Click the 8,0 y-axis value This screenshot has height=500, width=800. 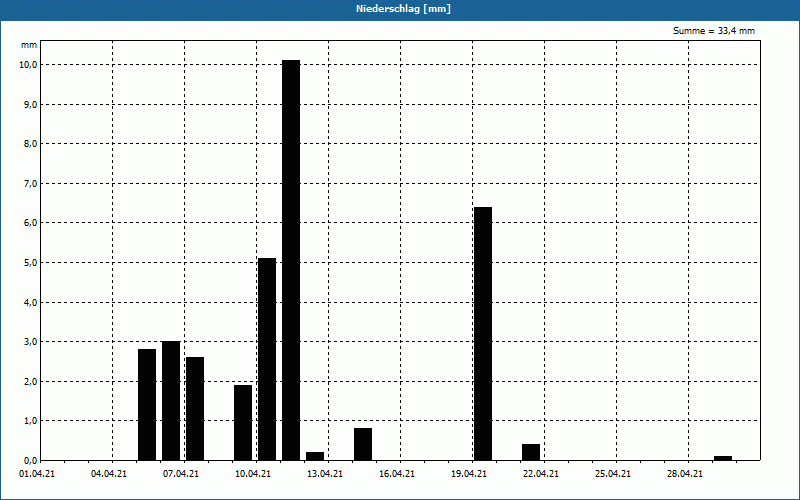[30, 144]
